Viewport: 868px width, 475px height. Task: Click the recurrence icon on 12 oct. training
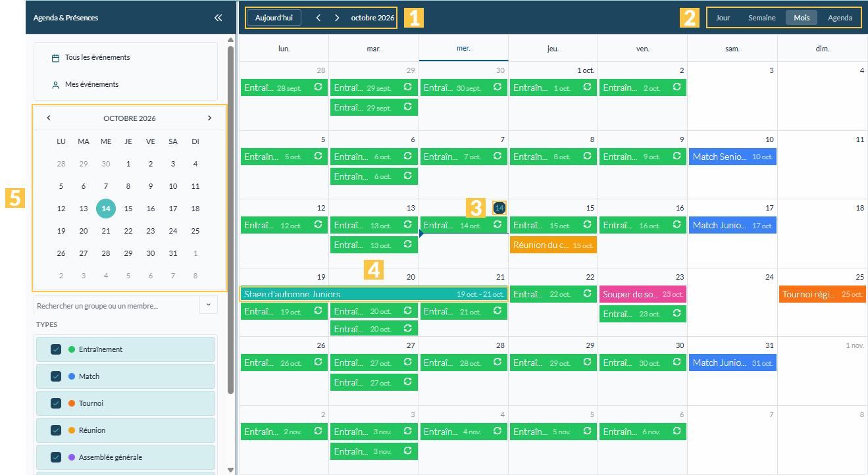[318, 225]
